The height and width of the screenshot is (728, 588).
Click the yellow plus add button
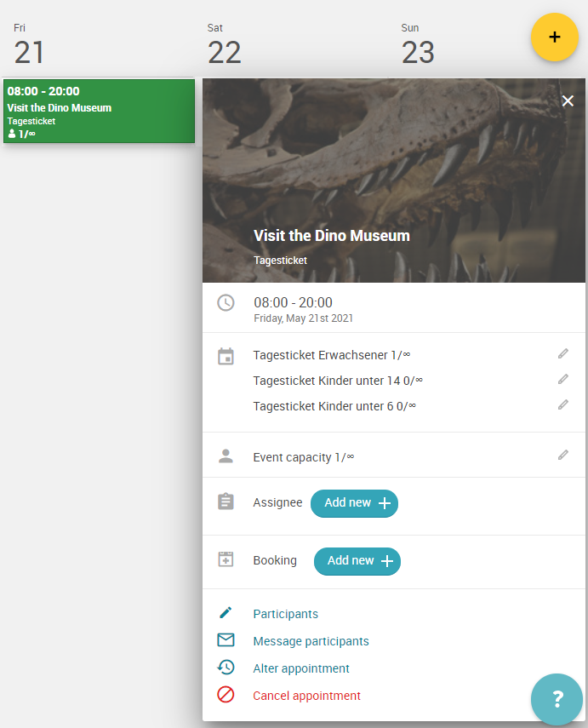tap(555, 37)
